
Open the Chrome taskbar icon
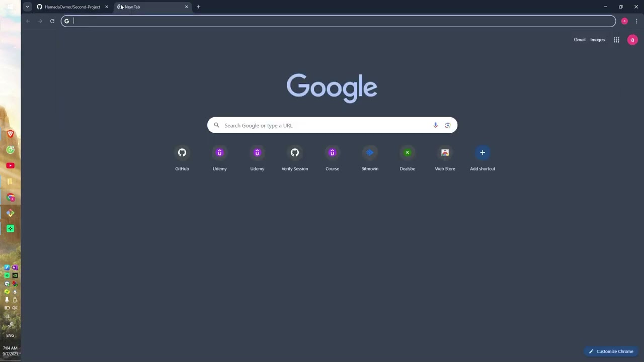[x=10, y=197]
